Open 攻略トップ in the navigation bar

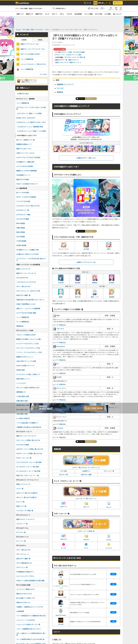tap(20, 14)
